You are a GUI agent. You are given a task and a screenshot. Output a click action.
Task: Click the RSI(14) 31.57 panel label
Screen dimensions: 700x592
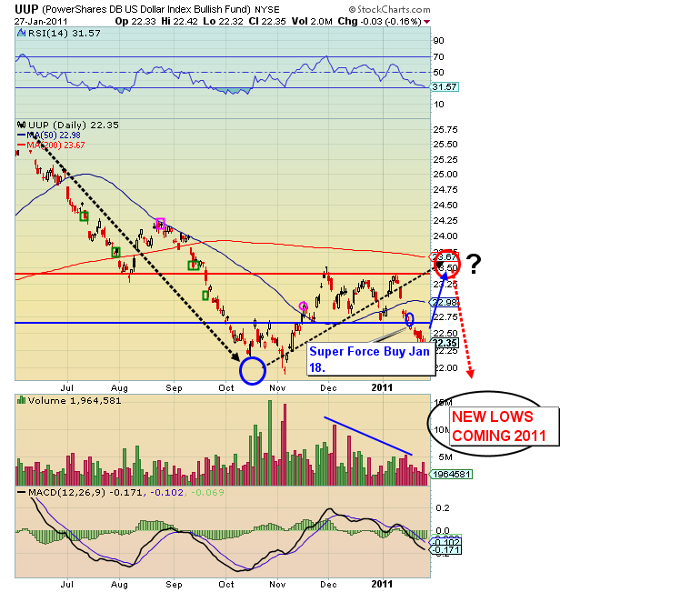pyautogui.click(x=64, y=33)
